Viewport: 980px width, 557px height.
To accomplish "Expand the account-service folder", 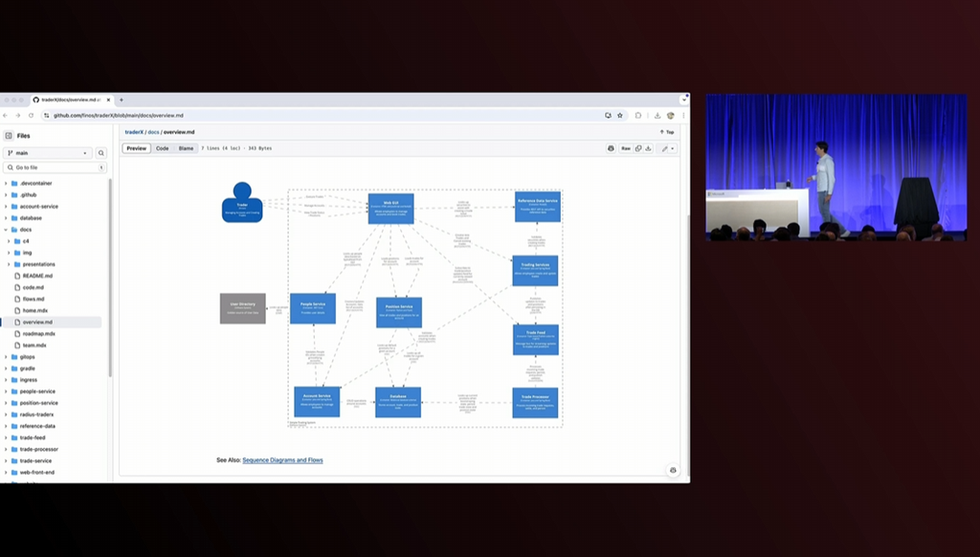I will [x=7, y=206].
